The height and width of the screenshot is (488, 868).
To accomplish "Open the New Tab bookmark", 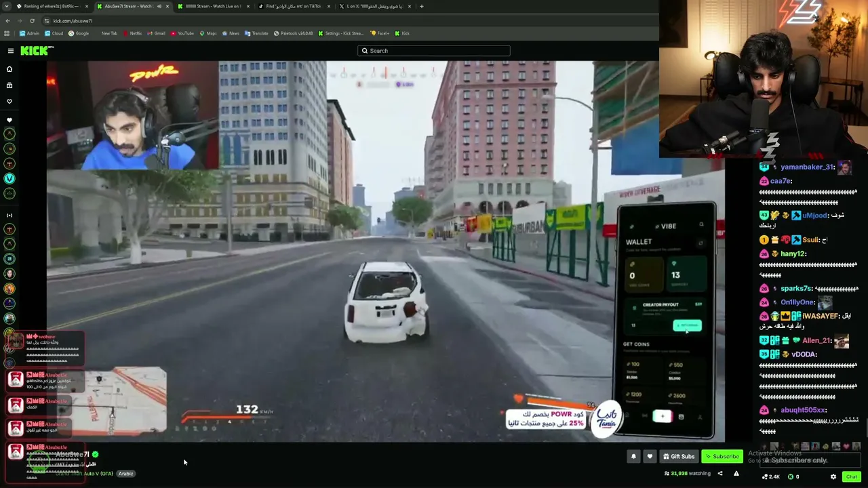I will [x=109, y=33].
